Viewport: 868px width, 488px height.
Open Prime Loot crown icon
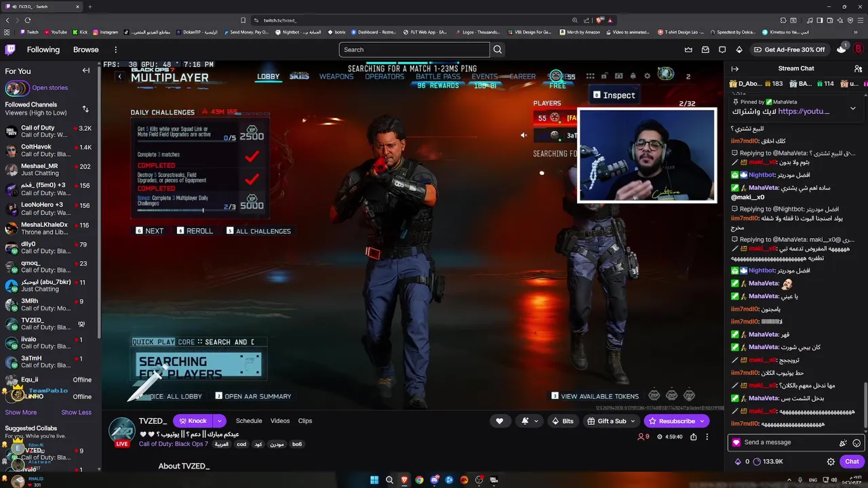click(x=688, y=49)
